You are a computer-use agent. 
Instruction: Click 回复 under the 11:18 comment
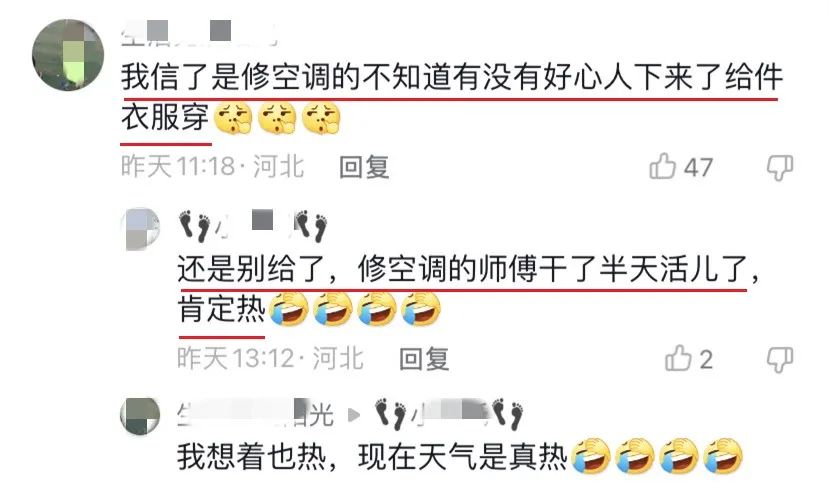(364, 167)
